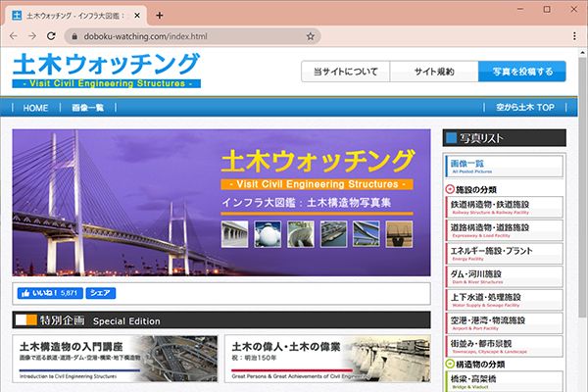Open the サイト規約 page
The image size is (588, 392).
tap(434, 72)
